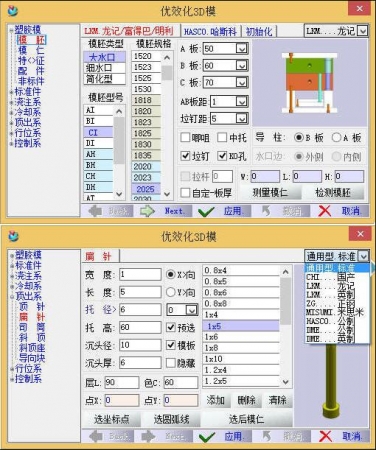The height and width of the screenshot is (450, 376).
Task: Open the LKM 龙记 supplier dropdown
Action: click(362, 31)
